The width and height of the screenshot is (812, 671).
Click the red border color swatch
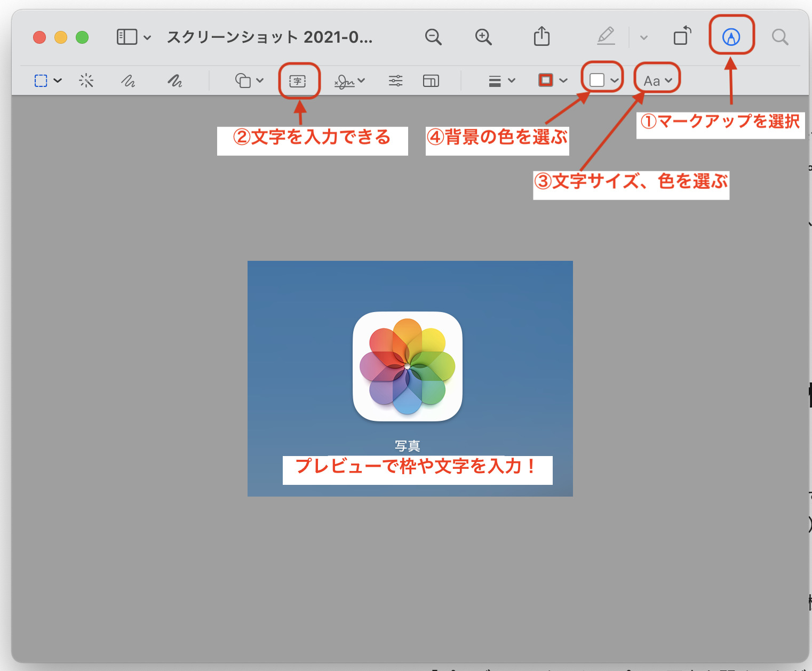pos(546,81)
